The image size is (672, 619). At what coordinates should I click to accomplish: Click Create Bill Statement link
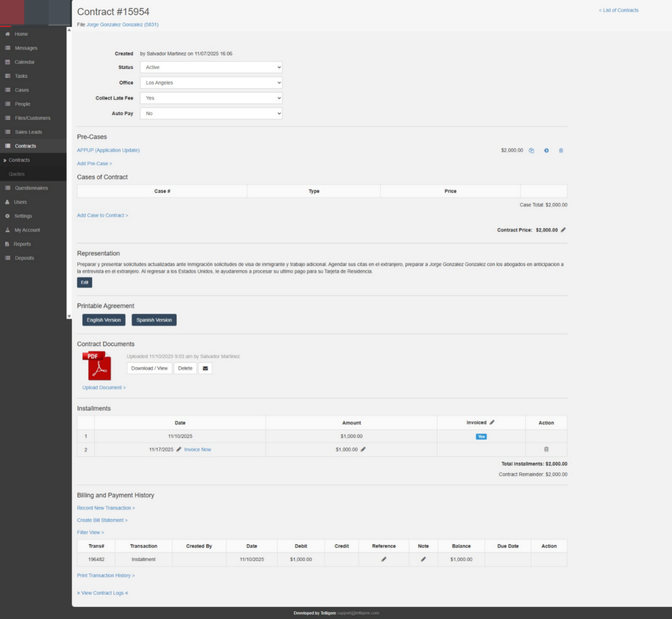coord(102,520)
